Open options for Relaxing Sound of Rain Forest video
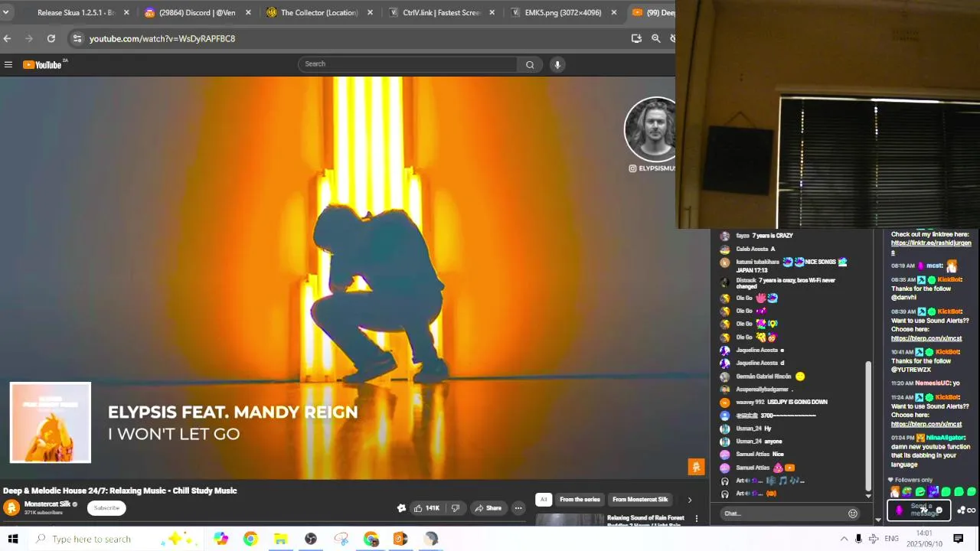 coord(696,519)
